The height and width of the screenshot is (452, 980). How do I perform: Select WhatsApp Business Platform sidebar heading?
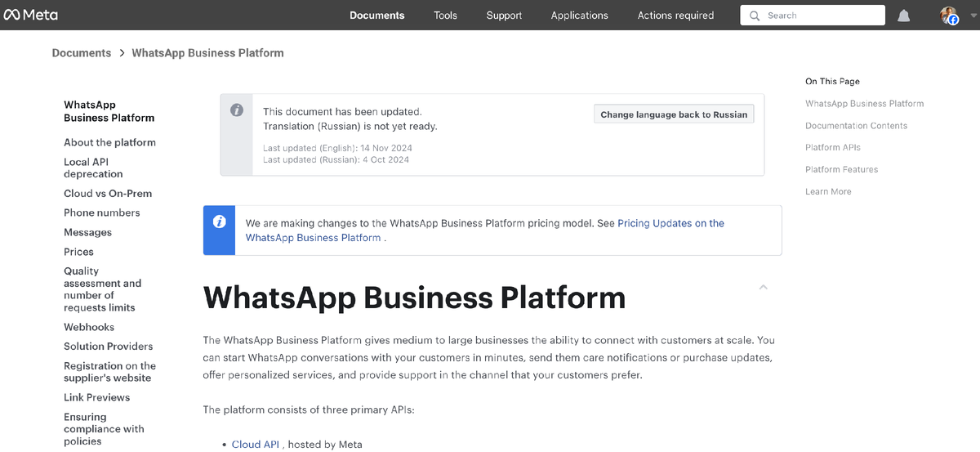(x=109, y=111)
